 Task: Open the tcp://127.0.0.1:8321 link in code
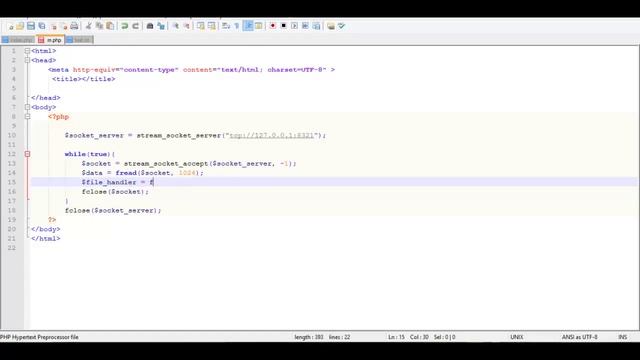point(272,136)
